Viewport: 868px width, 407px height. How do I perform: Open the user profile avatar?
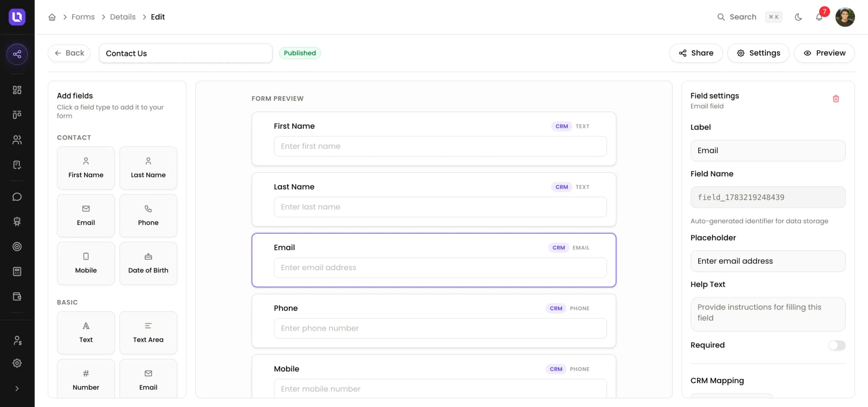click(x=845, y=17)
